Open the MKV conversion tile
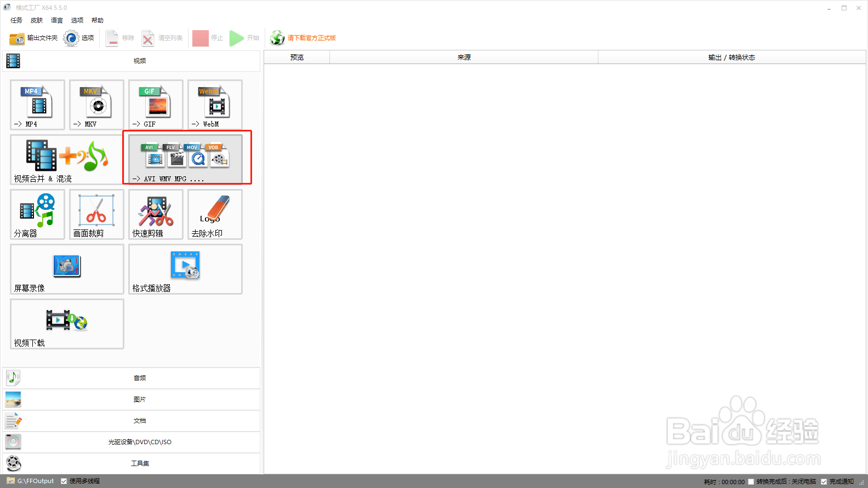Screen dimensions: 868x488 [x=96, y=105]
